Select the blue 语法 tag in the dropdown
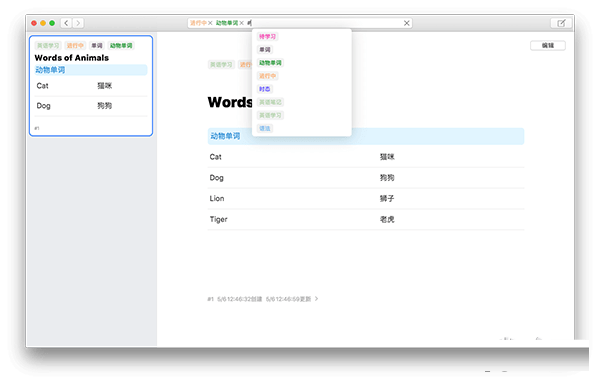 tap(264, 128)
